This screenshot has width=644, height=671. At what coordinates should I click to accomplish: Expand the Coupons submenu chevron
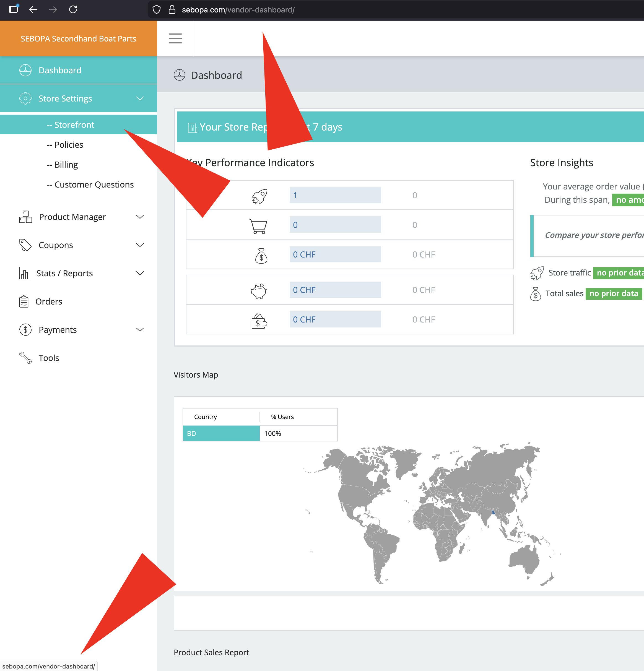140,245
